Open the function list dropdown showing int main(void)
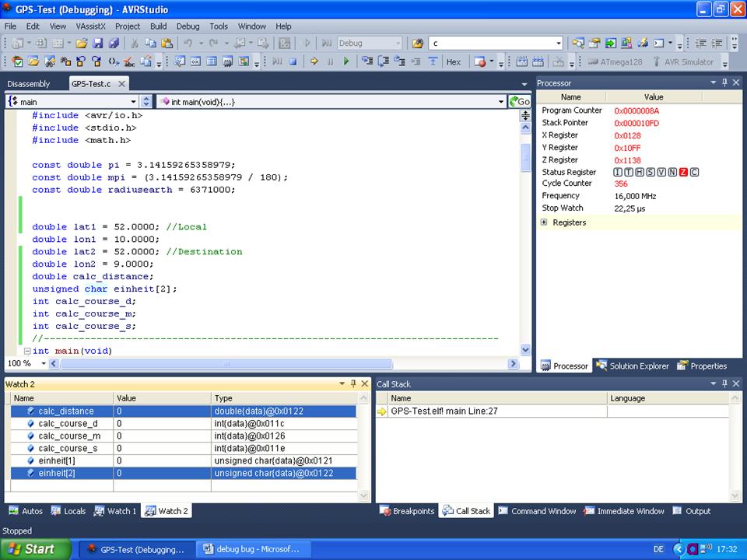The height and width of the screenshot is (560, 747). [x=501, y=101]
